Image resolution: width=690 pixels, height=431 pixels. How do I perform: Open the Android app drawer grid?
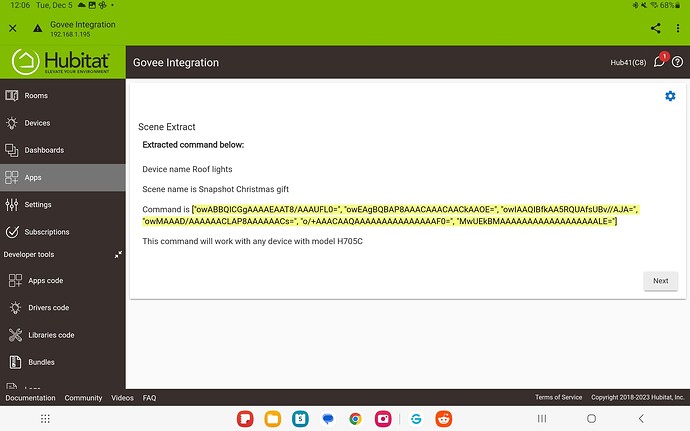(45, 419)
